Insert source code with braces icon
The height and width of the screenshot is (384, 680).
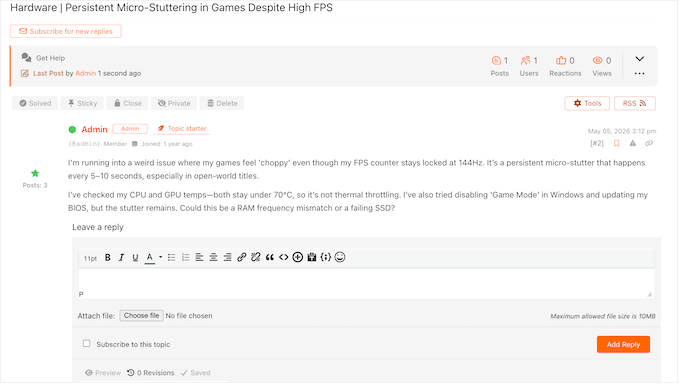(x=326, y=258)
